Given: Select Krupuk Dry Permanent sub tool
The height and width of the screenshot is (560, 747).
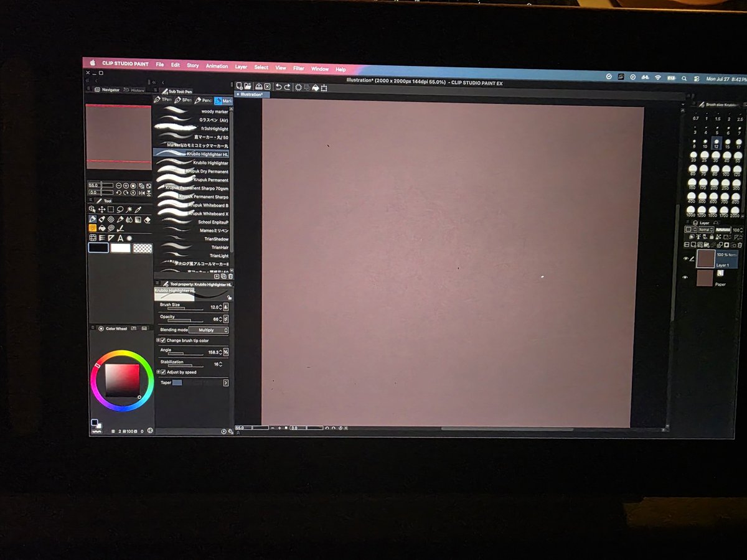Looking at the screenshot, I should [x=192, y=171].
